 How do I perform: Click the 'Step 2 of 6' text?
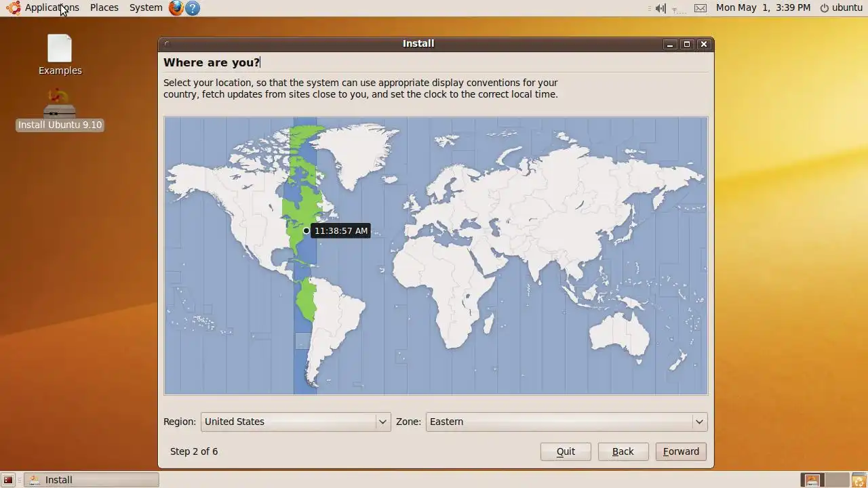coord(194,451)
